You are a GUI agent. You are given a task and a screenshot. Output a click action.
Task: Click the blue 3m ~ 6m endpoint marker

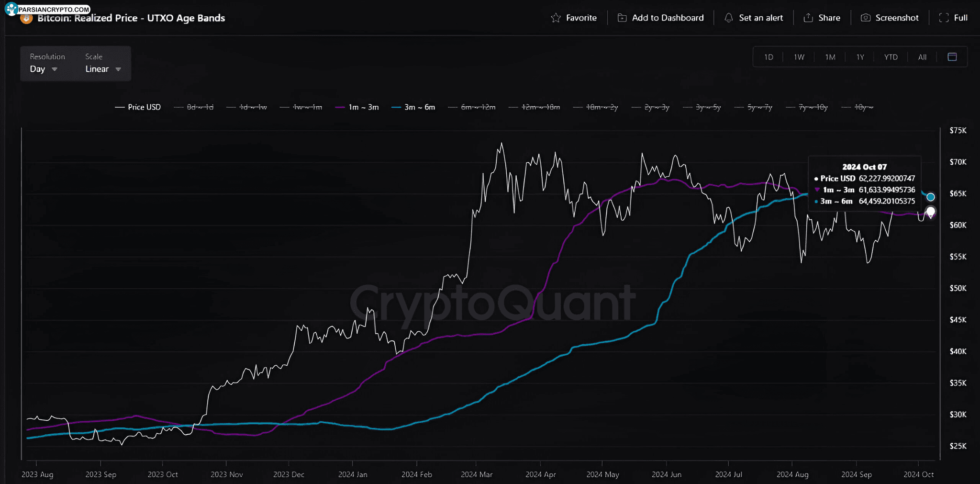tap(931, 197)
